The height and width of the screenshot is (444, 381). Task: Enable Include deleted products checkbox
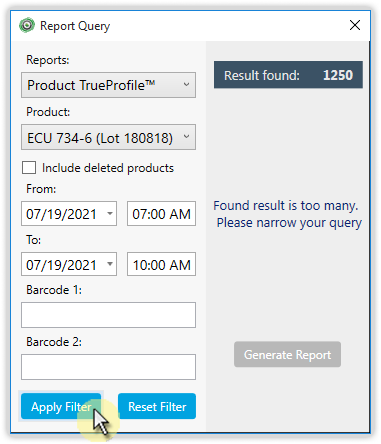tap(29, 168)
